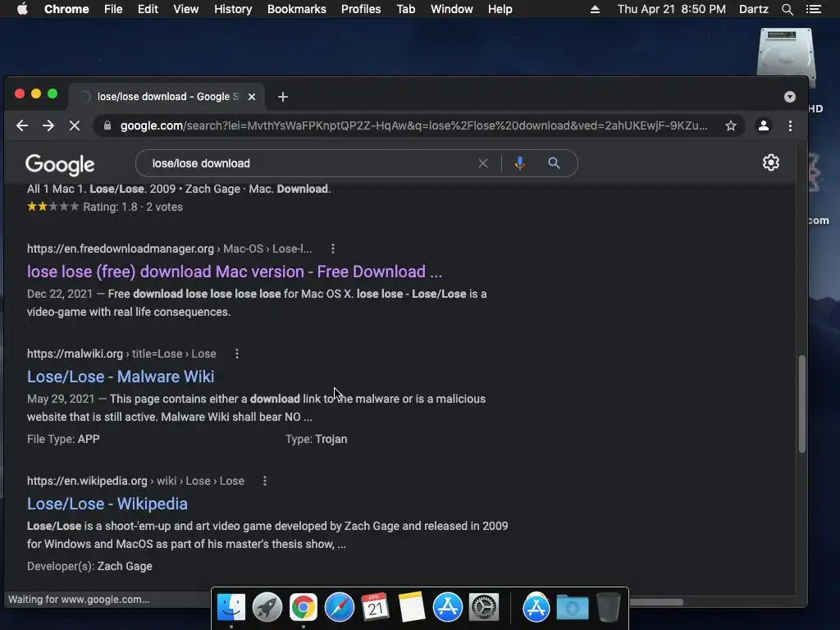Open options for malwiki.org result
Image resolution: width=840 pixels, height=630 pixels.
237,354
